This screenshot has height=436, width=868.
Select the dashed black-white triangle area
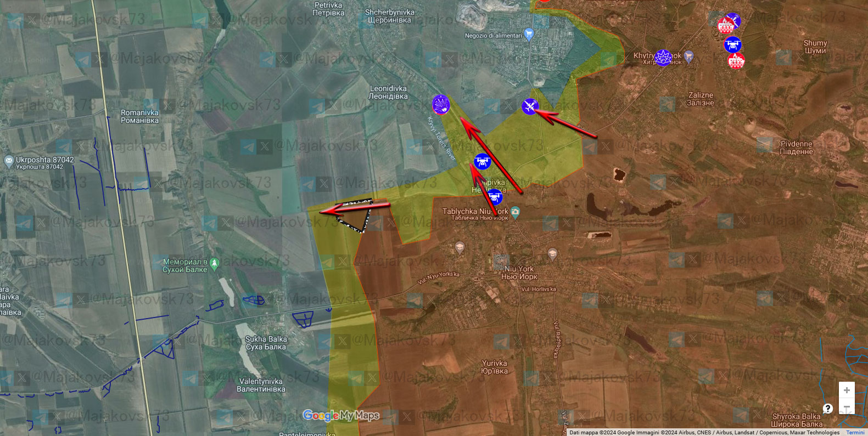(356, 216)
